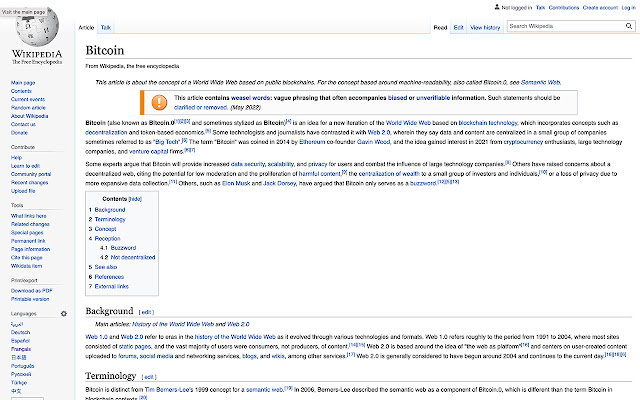Click the search magnifying glass icon
Image resolution: width=640 pixels, height=400 pixels.
[x=627, y=27]
